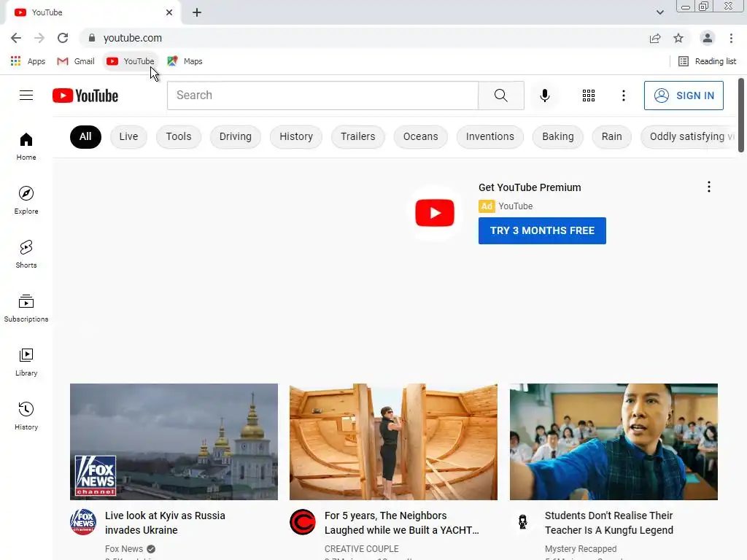Select the Tools filter chip
This screenshot has width=747, height=560.
click(179, 136)
